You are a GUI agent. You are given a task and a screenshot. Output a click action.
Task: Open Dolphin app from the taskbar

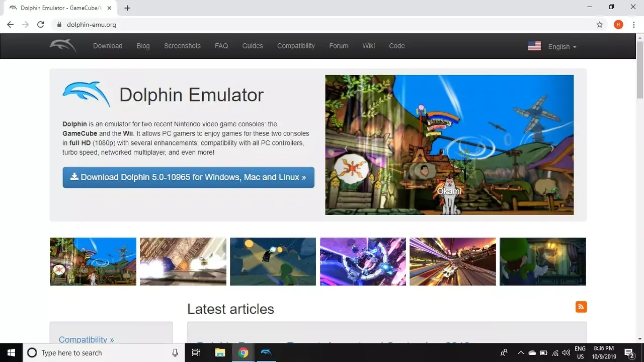[x=266, y=352]
